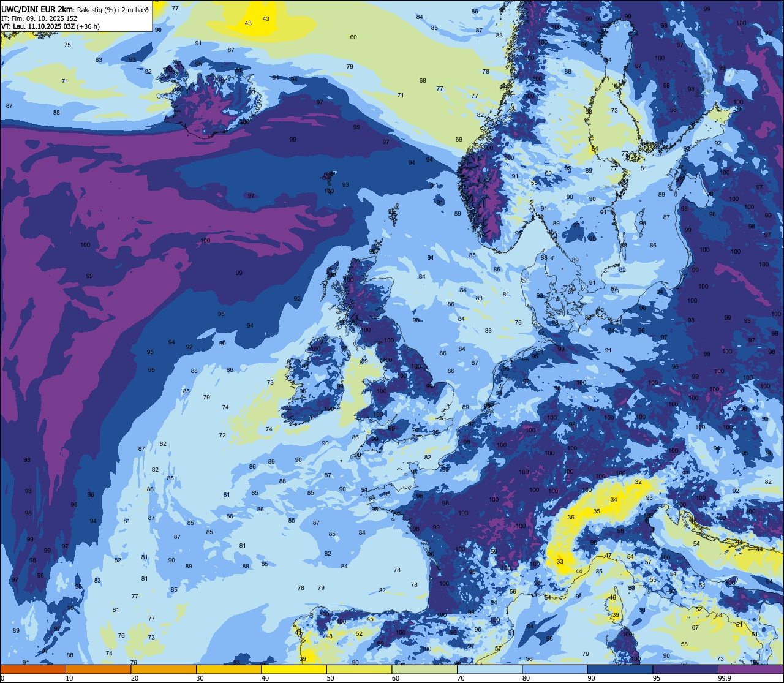Click the legend tick label 20

point(135,678)
